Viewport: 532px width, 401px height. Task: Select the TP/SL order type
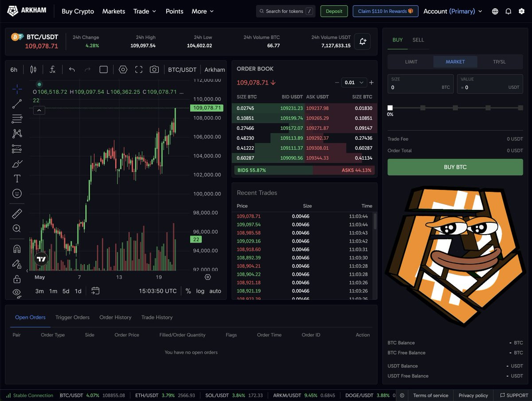click(499, 62)
